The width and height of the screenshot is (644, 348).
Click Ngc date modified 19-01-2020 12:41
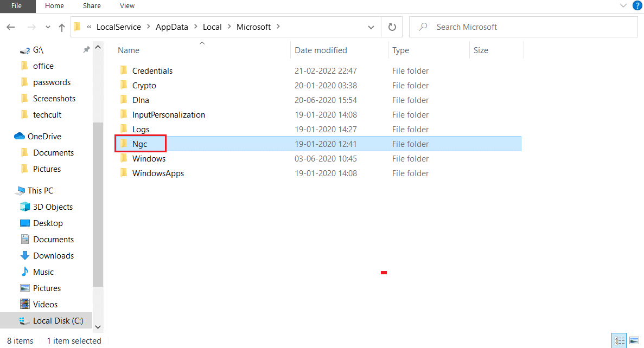point(326,144)
